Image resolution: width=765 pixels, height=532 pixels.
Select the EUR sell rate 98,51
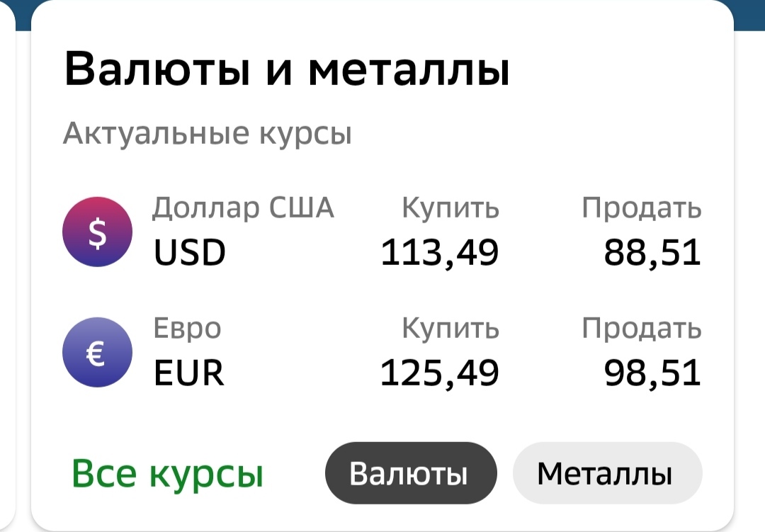(652, 373)
